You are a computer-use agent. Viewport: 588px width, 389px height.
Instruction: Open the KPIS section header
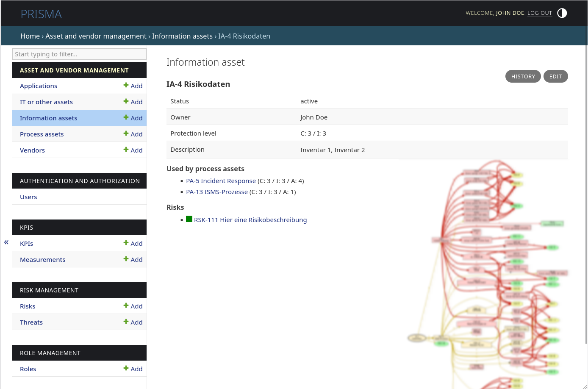(26, 228)
